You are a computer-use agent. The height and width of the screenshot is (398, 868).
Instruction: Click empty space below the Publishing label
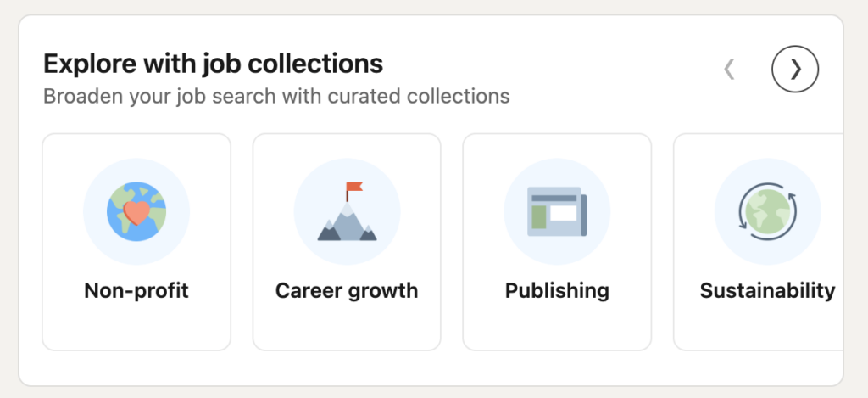pos(557,327)
